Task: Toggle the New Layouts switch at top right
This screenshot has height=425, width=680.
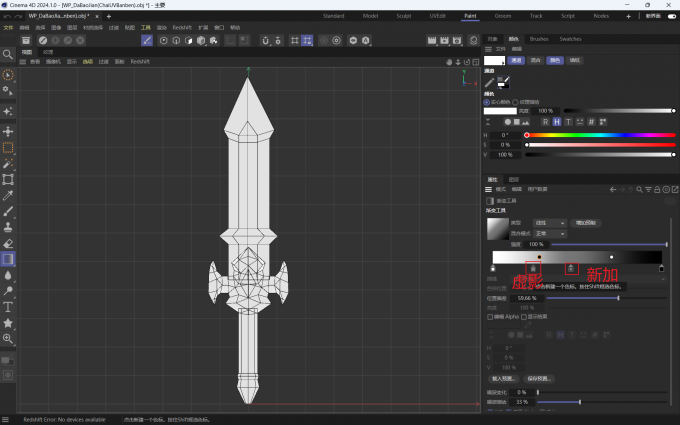Action: 672,16
